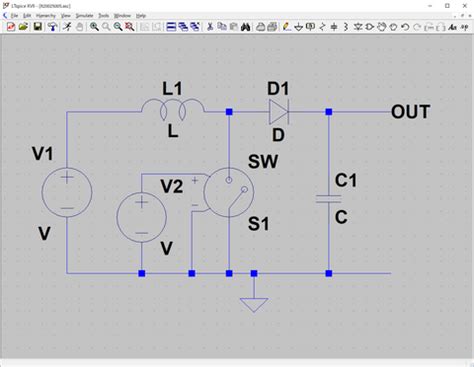The height and width of the screenshot is (367, 474).
Task: Open the Control Panel hammer icon
Action: (52, 27)
